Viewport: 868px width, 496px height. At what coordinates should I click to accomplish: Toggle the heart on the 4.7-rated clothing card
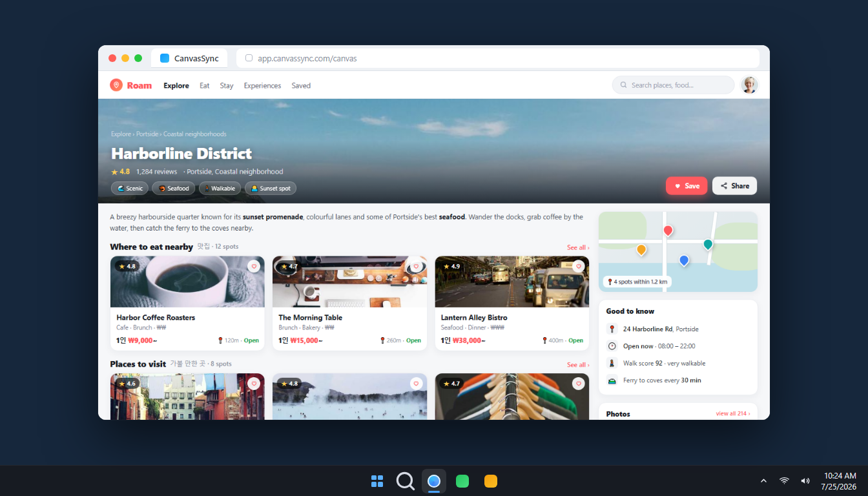(578, 384)
